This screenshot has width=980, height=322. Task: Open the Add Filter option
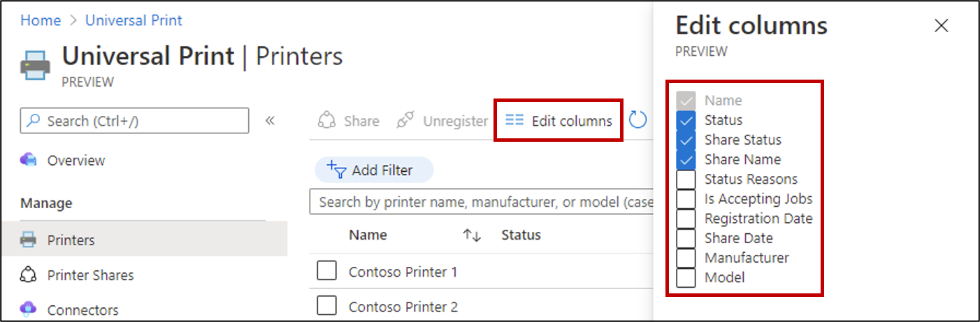pyautogui.click(x=373, y=170)
